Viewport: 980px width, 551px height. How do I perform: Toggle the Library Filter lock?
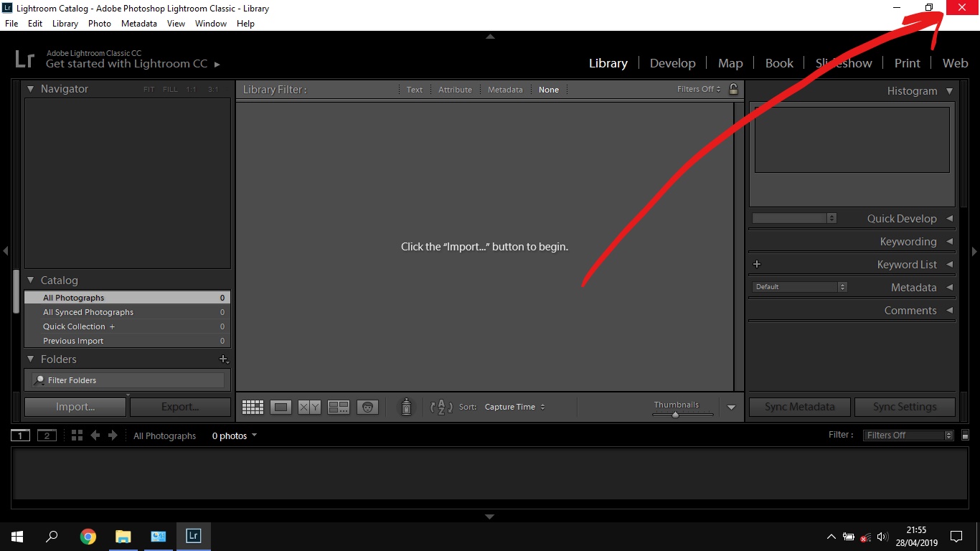pyautogui.click(x=733, y=89)
